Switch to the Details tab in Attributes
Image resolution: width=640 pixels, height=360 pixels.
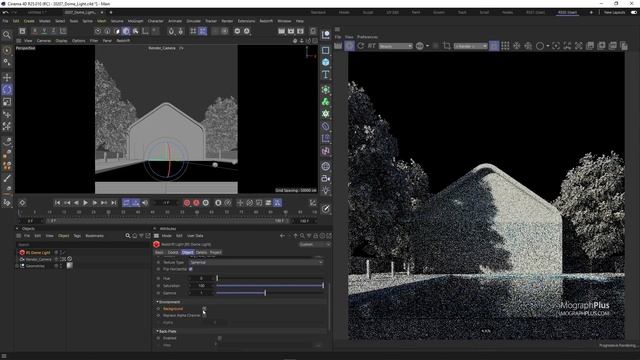click(x=201, y=252)
